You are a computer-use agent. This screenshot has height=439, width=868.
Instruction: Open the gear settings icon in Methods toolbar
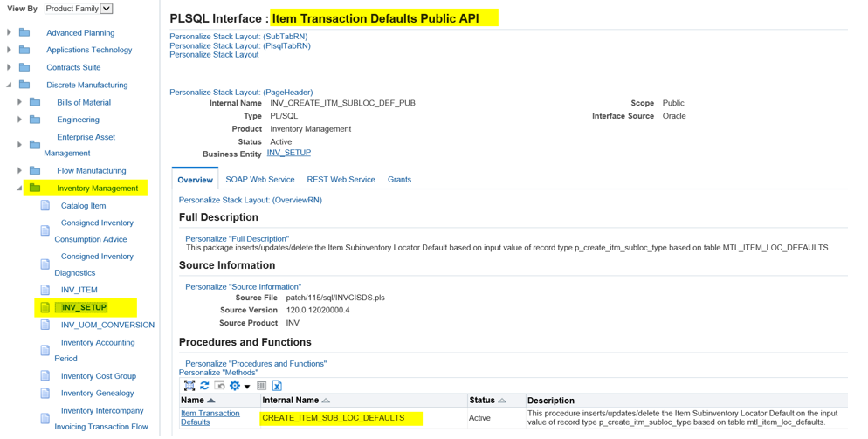[x=235, y=386]
